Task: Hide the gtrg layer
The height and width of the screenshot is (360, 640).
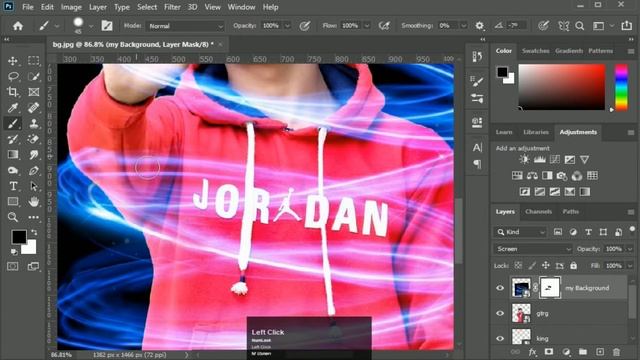Action: [x=500, y=313]
